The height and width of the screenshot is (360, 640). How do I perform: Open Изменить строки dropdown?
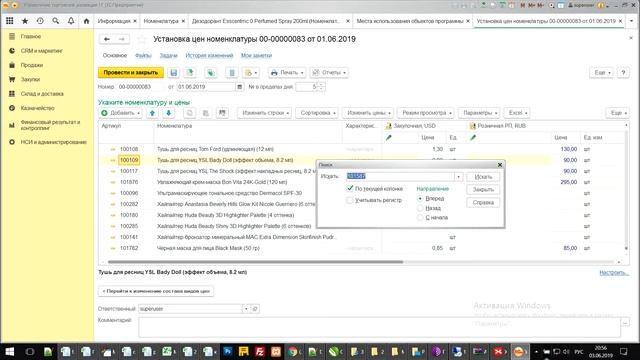[x=264, y=113]
